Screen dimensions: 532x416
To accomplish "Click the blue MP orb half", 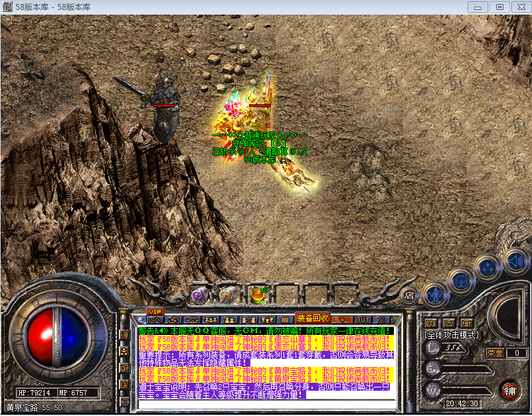I will [74, 337].
